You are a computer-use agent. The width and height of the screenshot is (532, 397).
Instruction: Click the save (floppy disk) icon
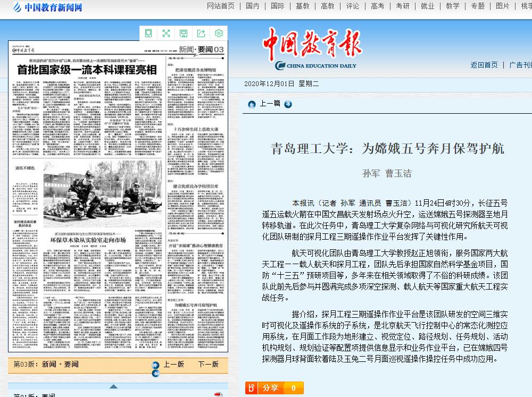184,33
